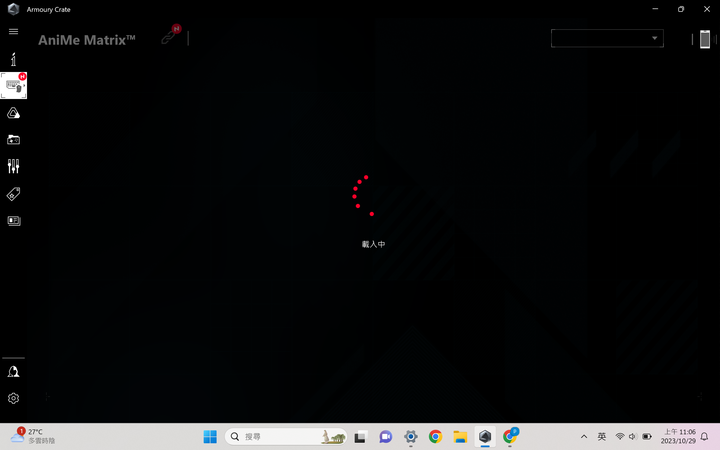Screen dimensions: 720x450
Task: Open the Chat app in taskbar
Action: (386, 437)
